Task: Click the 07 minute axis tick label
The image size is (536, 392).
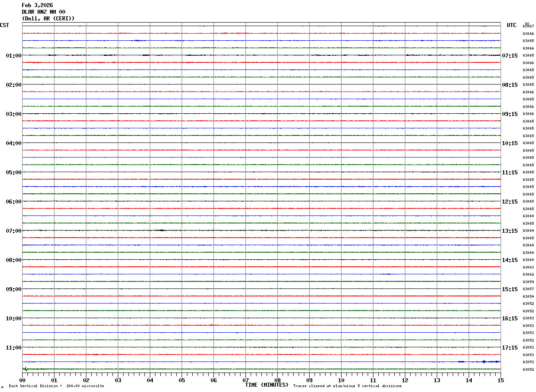Action: tap(245, 380)
